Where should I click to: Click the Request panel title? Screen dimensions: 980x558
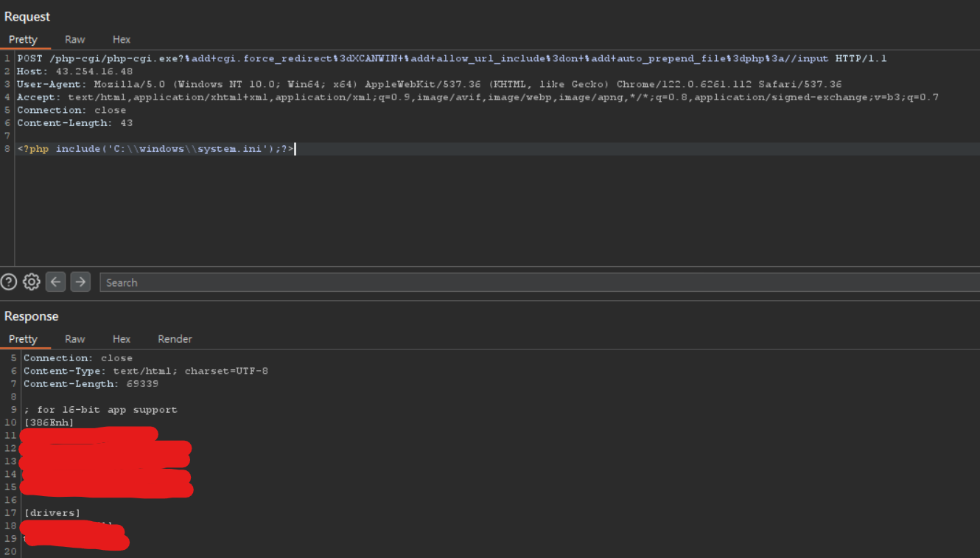pyautogui.click(x=27, y=16)
